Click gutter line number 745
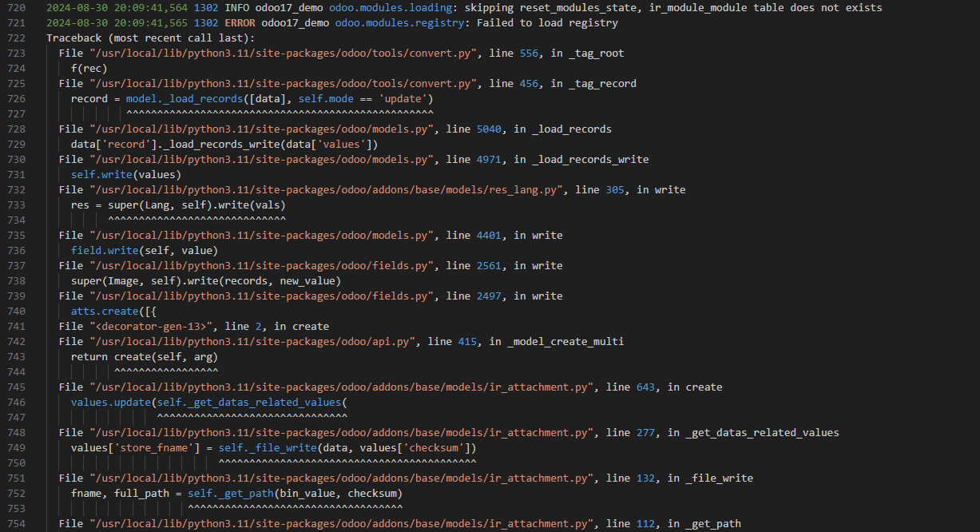 coord(16,387)
